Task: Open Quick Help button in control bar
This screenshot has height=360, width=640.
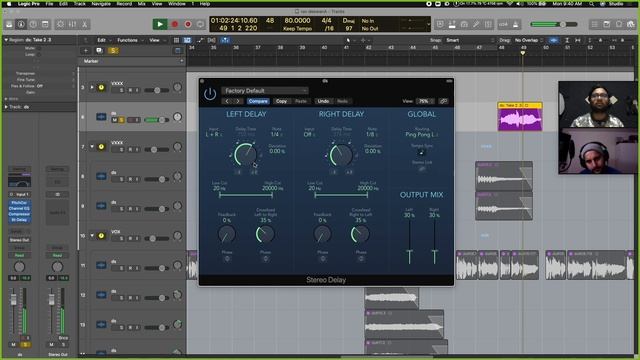Action: pyautogui.click(x=33, y=24)
